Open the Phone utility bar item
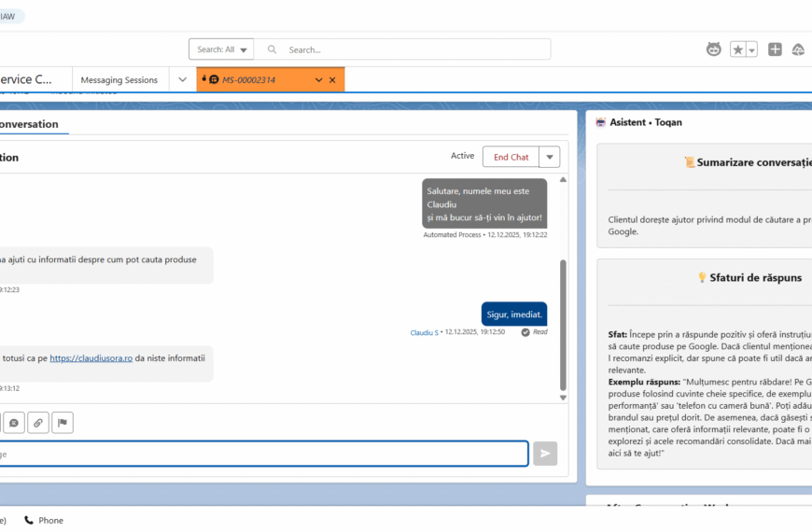This screenshot has height=532, width=812. 44,520
